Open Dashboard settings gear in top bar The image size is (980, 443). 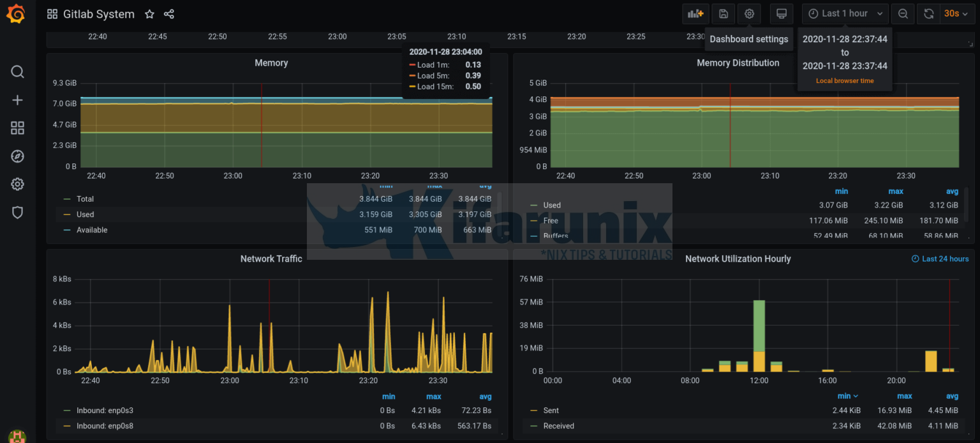(749, 14)
